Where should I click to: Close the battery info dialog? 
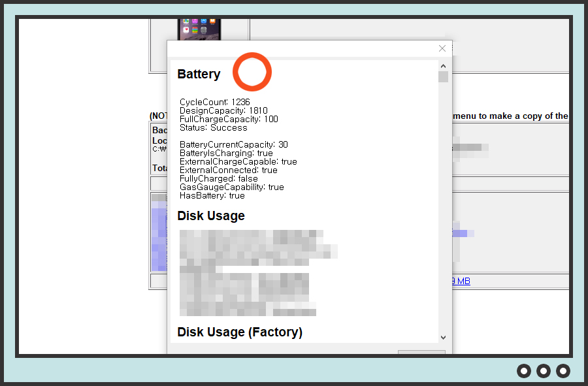(x=442, y=48)
